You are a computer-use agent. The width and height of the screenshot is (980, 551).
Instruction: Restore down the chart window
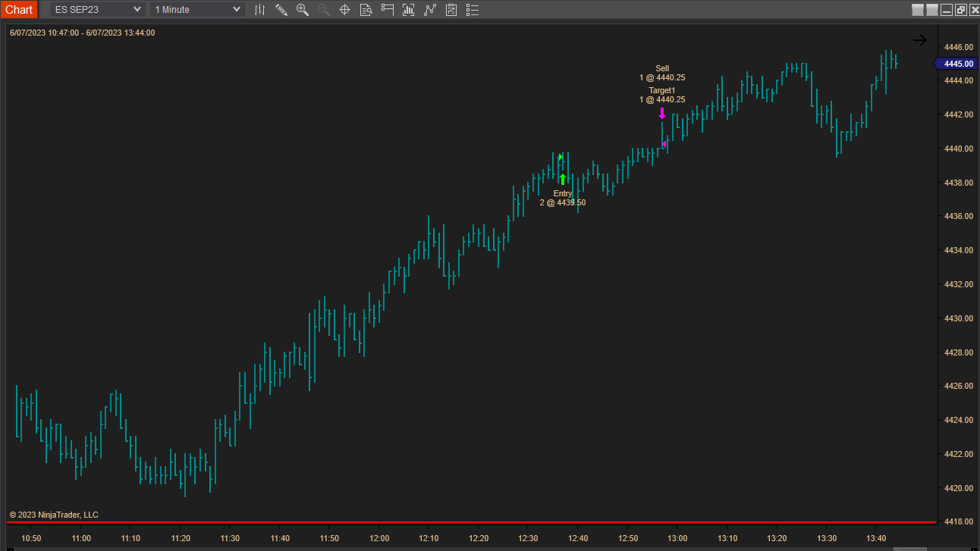pos(960,10)
